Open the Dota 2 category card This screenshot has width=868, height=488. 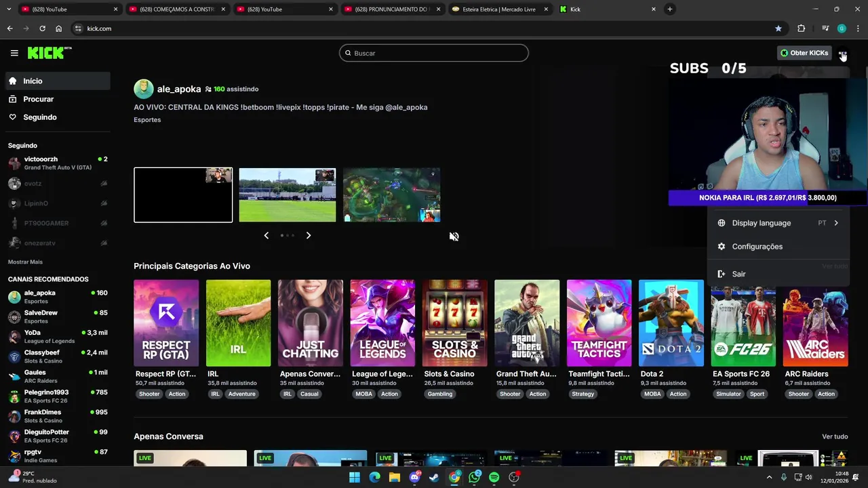[x=671, y=323]
